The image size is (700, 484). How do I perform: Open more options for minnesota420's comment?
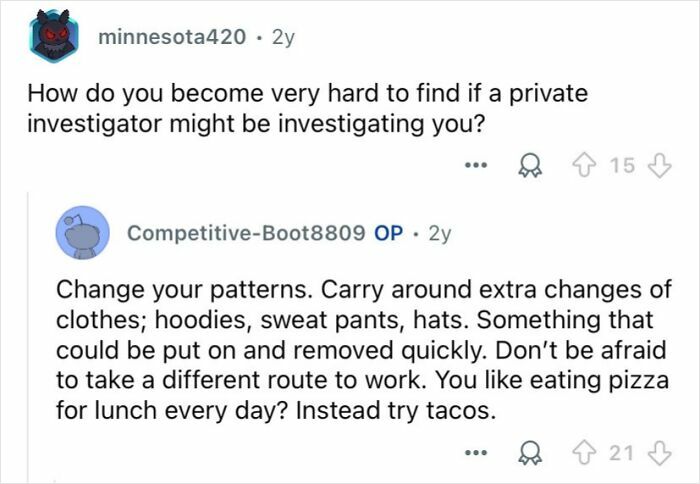coord(475,165)
